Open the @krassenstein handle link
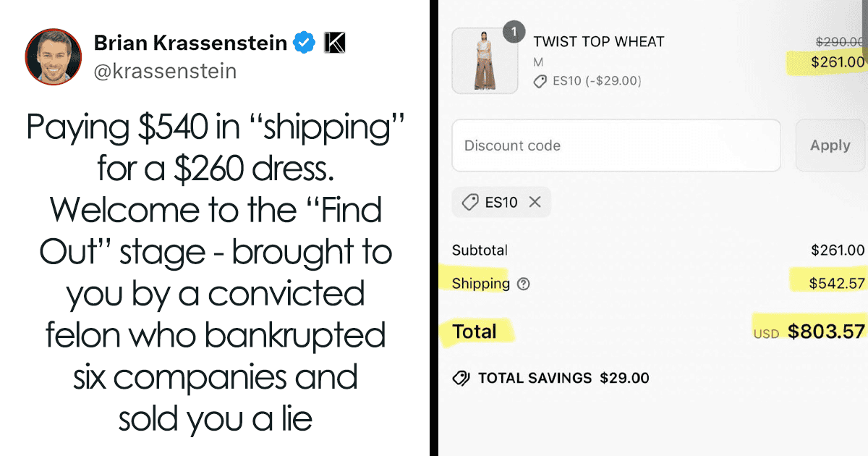The image size is (868, 456). click(x=165, y=72)
